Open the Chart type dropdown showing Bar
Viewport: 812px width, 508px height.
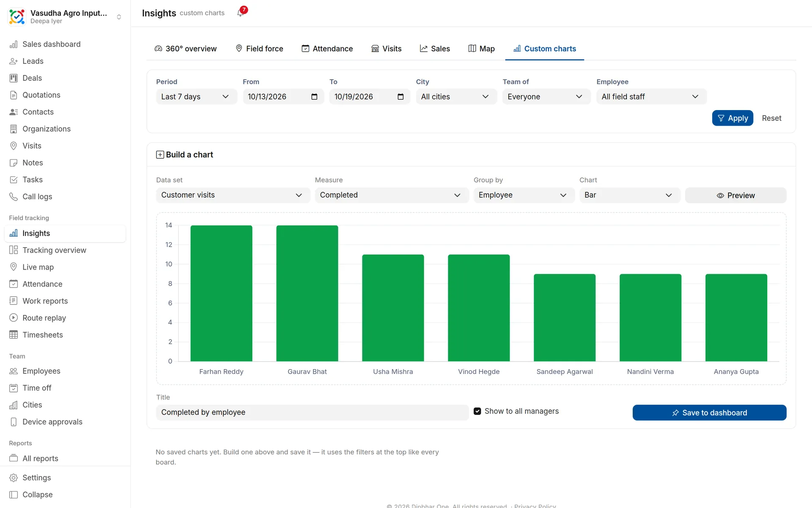coord(629,195)
